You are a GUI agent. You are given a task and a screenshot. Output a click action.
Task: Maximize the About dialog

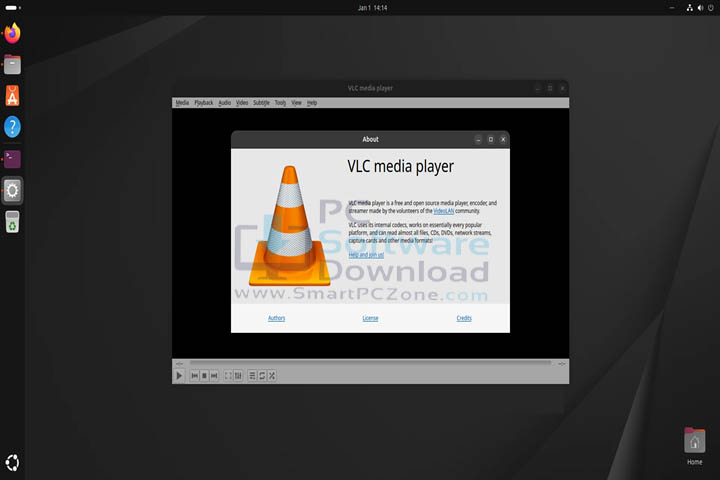pyautogui.click(x=490, y=139)
